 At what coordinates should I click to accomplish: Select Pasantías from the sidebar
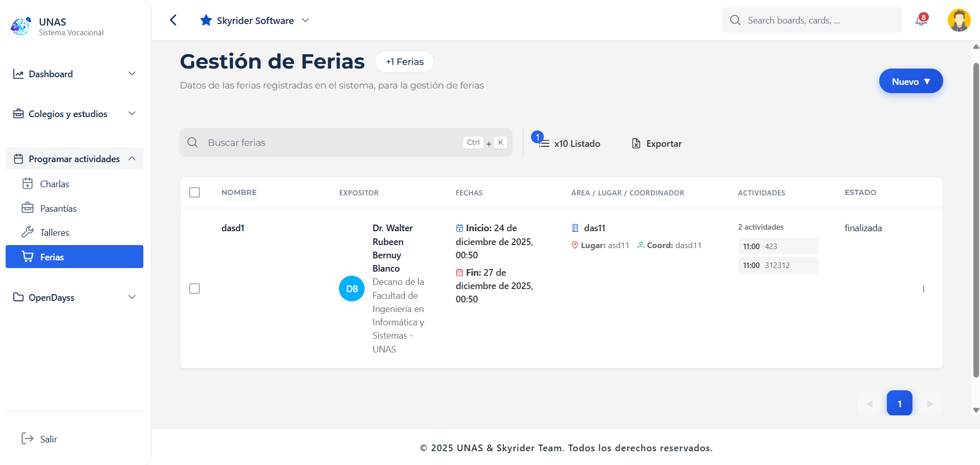click(58, 209)
